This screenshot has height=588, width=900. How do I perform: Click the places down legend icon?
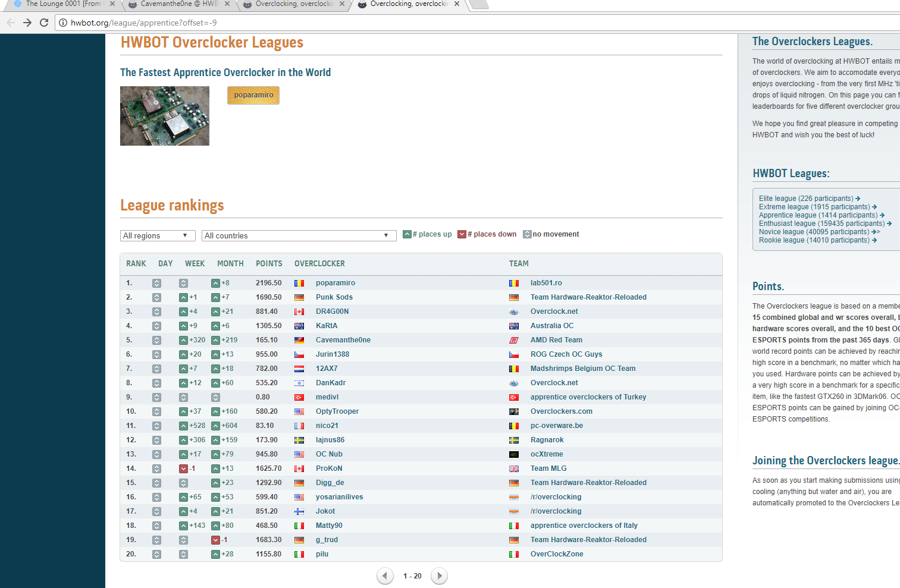click(x=462, y=234)
